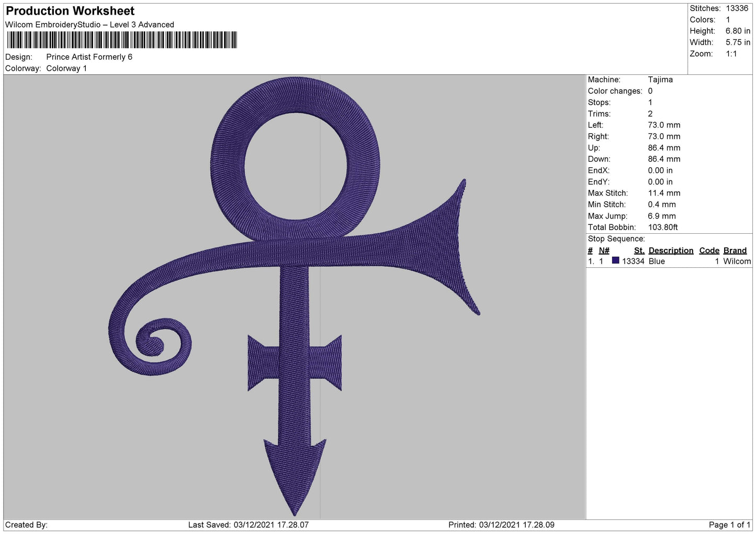This screenshot has width=756, height=534.
Task: Click the Height value 6.80 in
Action: (x=738, y=31)
